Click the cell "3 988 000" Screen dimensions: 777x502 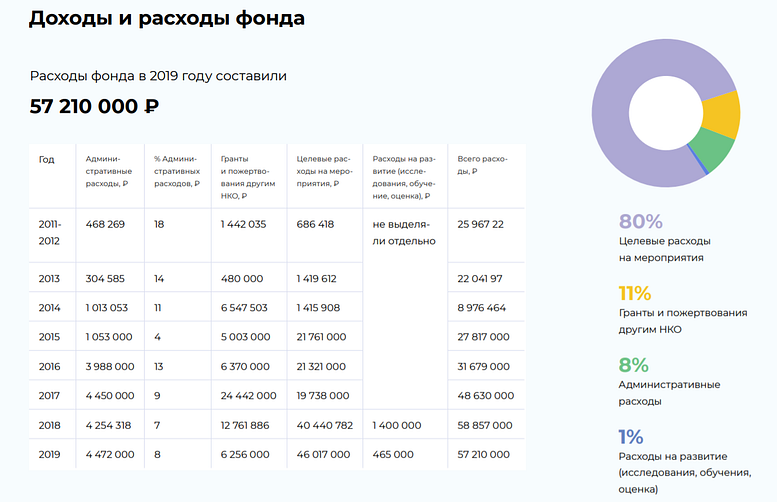[110, 367]
